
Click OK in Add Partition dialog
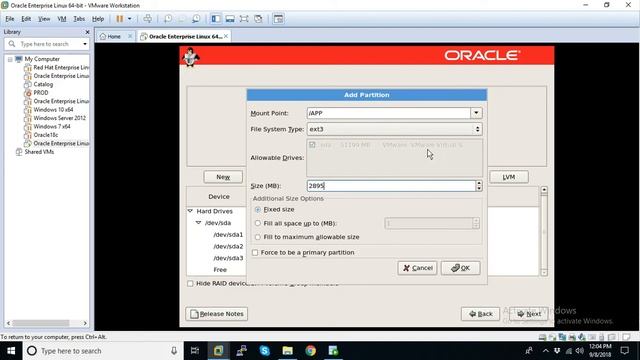click(460, 268)
